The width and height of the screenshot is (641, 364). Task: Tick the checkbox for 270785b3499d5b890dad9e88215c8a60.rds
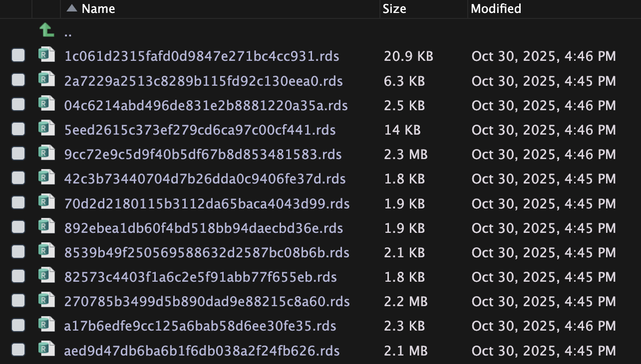pyautogui.click(x=18, y=301)
